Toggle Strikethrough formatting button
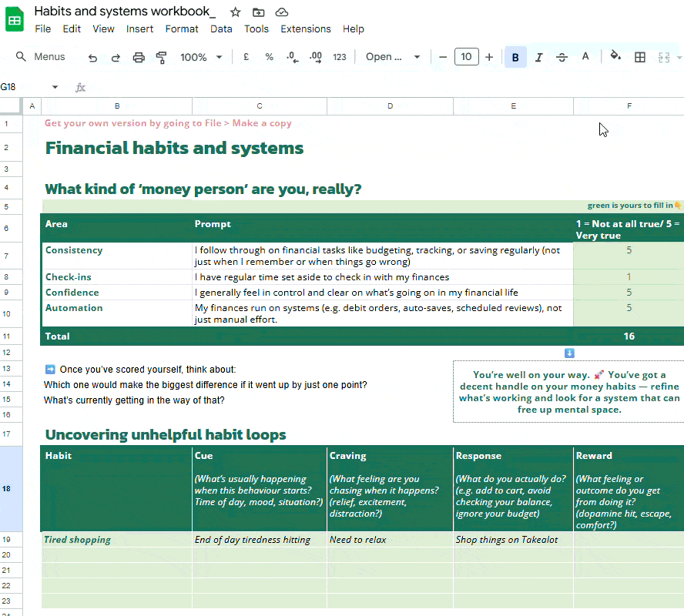The image size is (684, 616). coord(562,57)
